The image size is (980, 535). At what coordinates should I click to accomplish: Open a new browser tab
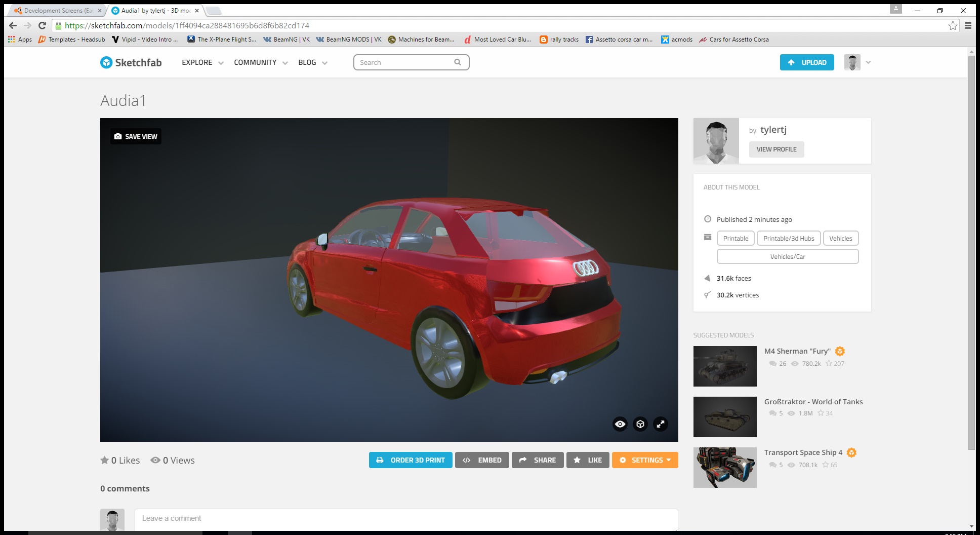[214, 10]
